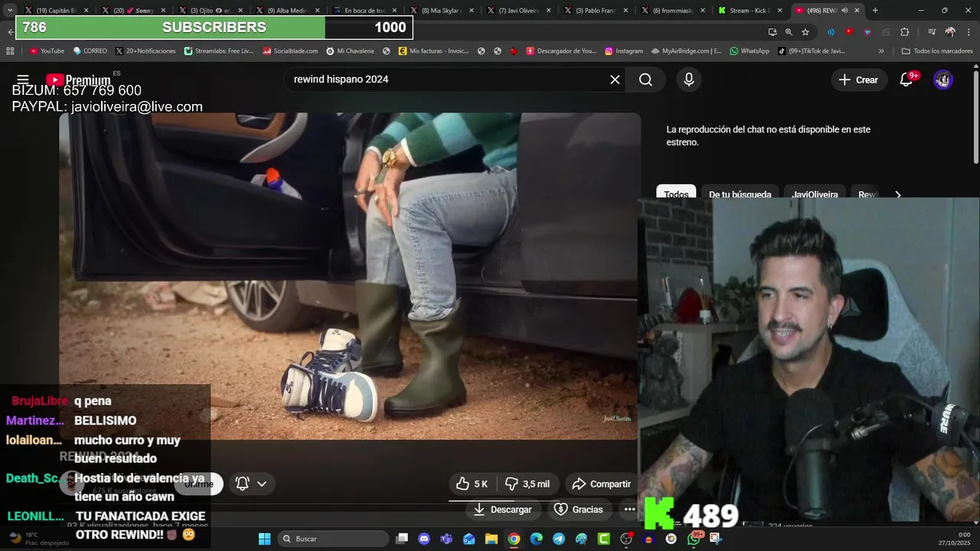The width and height of the screenshot is (980, 551).
Task: Open 'Descargador de You...' bookmark
Action: (561, 51)
